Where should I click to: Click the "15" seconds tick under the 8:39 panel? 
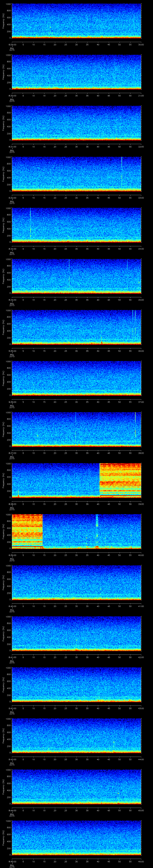pos(44,555)
